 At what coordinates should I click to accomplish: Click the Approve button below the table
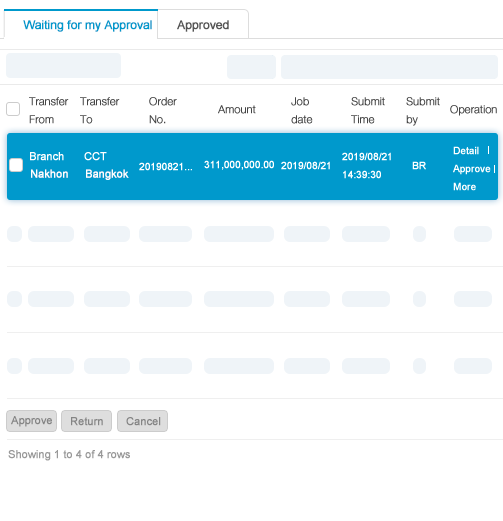[x=32, y=421]
